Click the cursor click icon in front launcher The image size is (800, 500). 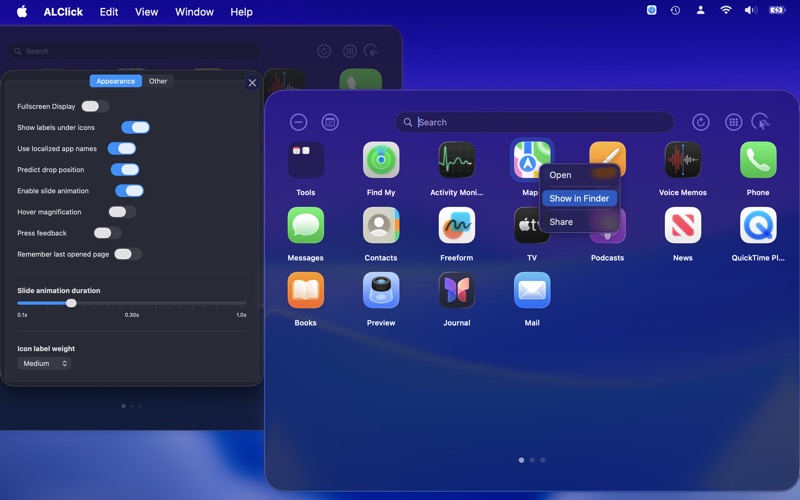tap(761, 122)
